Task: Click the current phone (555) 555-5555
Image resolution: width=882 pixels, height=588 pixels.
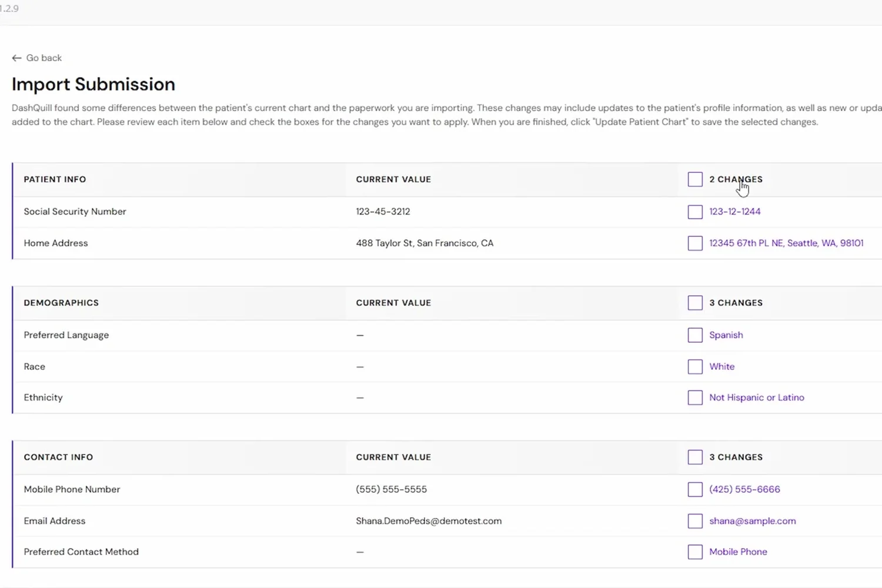Action: [x=392, y=490]
